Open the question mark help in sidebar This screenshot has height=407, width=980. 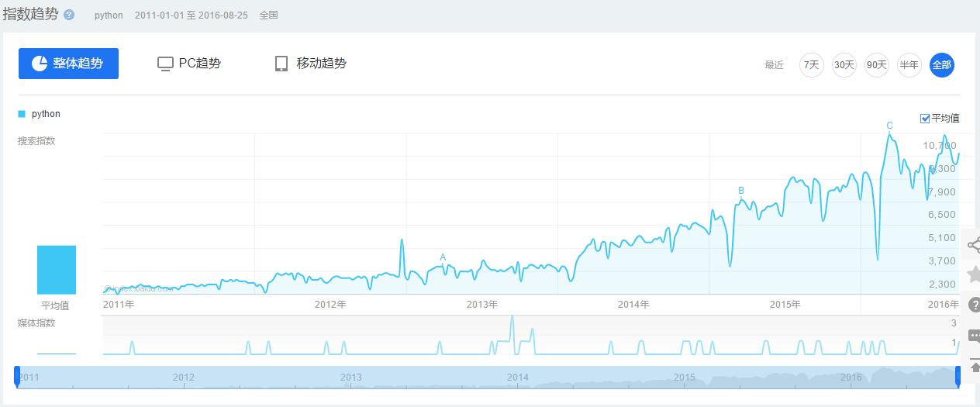pyautogui.click(x=974, y=305)
